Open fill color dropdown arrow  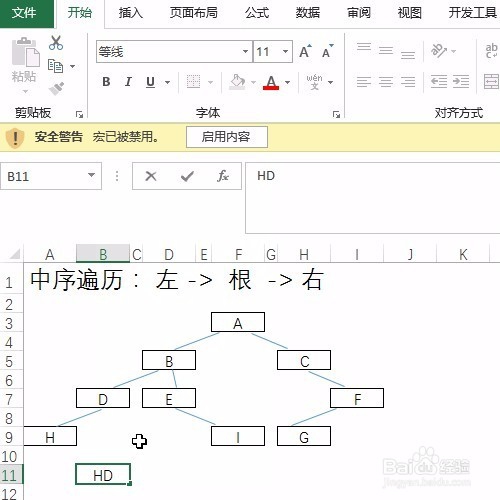point(253,82)
